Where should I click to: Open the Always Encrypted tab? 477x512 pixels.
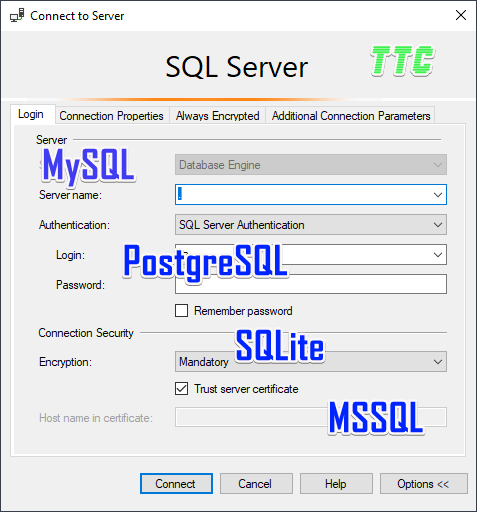coord(217,116)
